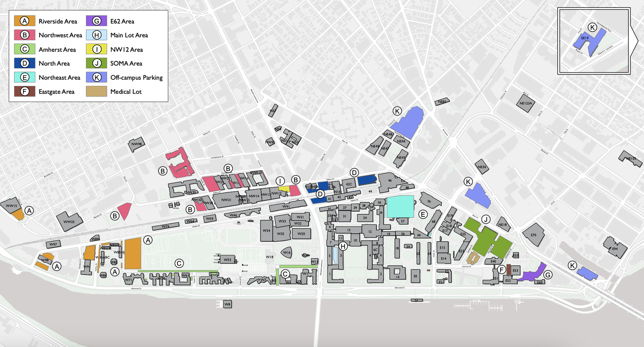Click the orange Riverside Area swatch
This screenshot has width=644, height=347.
coord(25,21)
